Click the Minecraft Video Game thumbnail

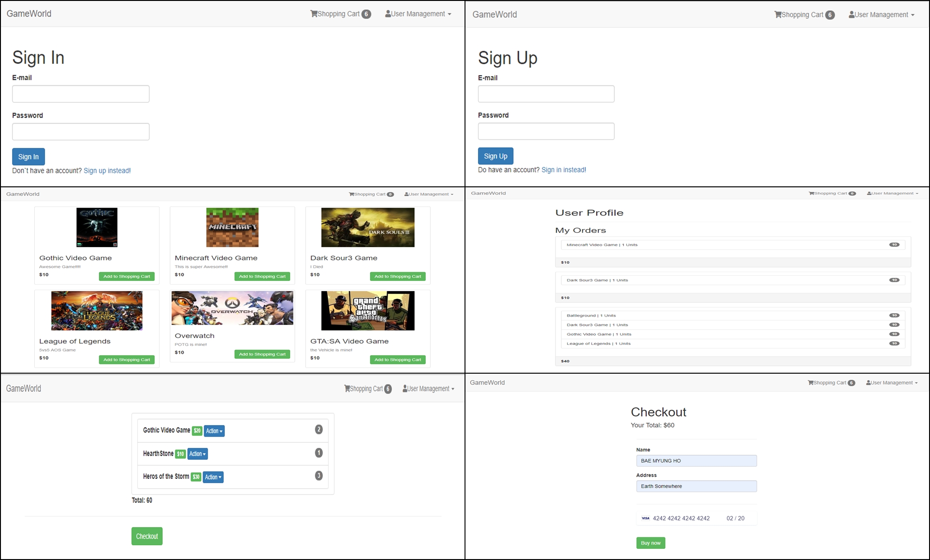232,227
